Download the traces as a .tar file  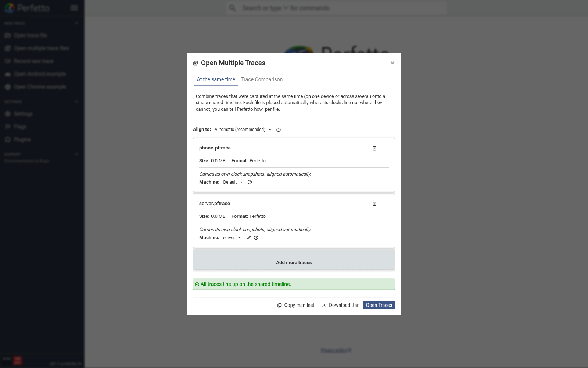click(340, 305)
